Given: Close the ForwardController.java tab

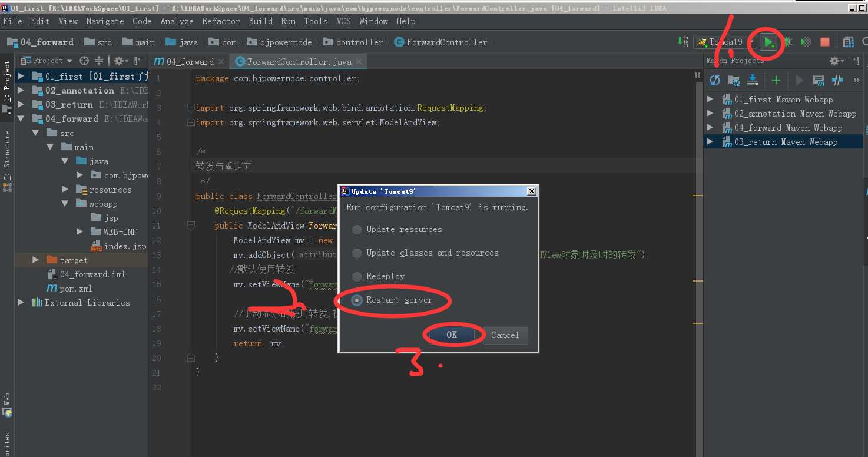Looking at the screenshot, I should click(x=359, y=61).
